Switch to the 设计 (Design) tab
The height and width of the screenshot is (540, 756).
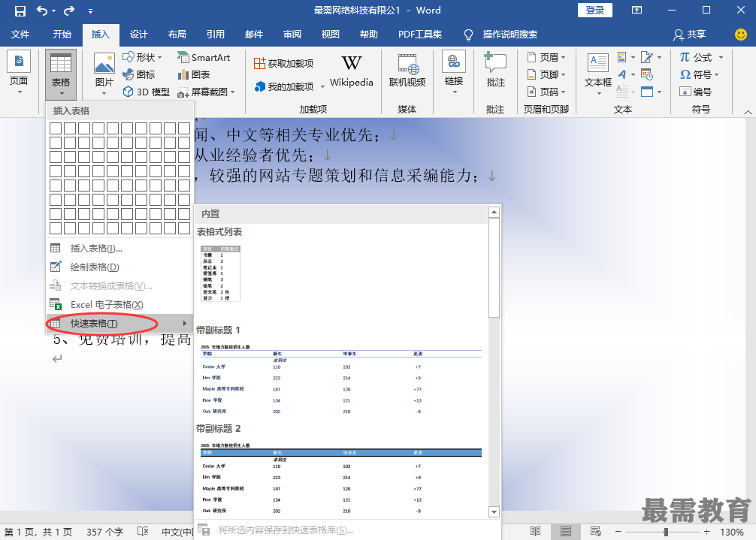pyautogui.click(x=139, y=35)
